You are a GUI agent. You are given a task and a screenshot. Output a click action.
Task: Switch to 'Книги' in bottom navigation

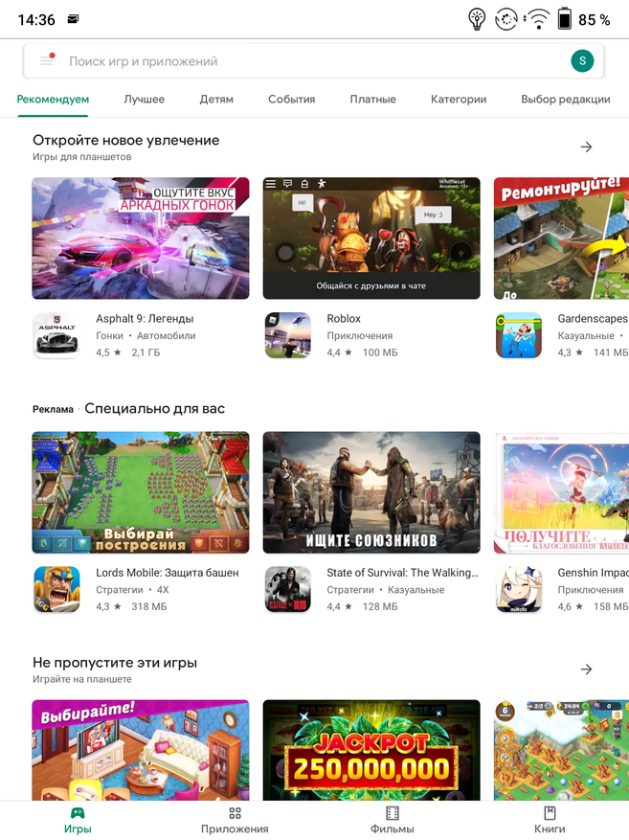click(x=550, y=821)
